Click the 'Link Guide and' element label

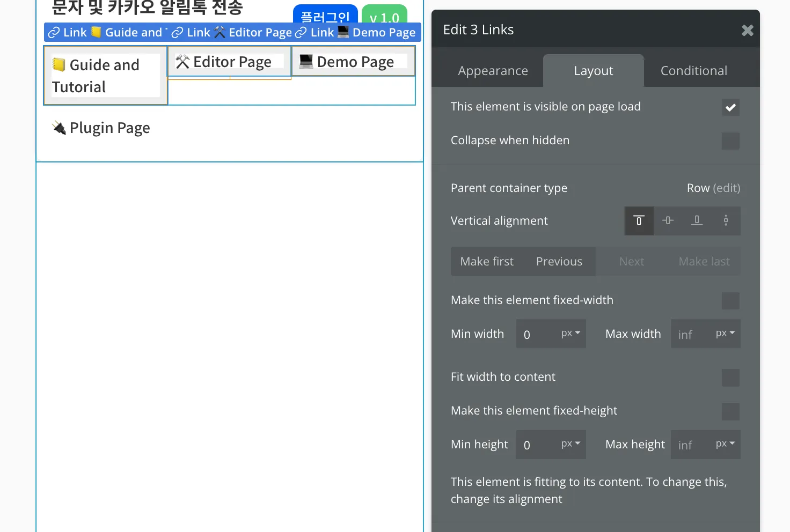[x=106, y=32]
